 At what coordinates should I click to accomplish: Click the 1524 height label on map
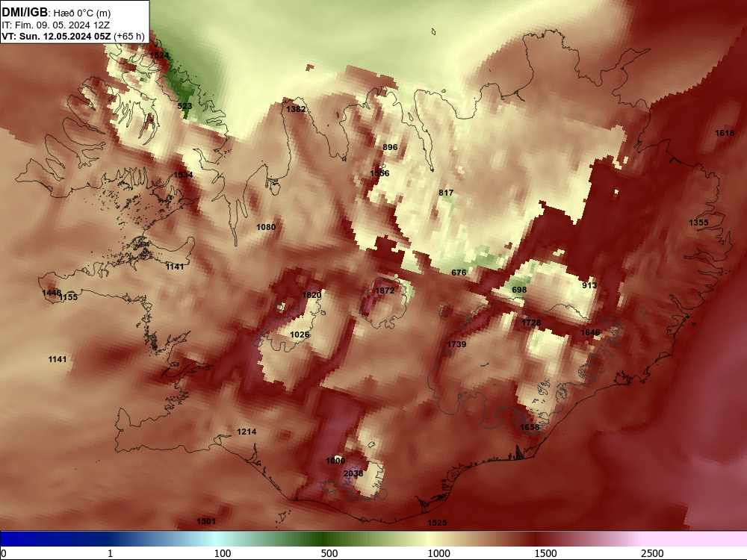tap(159, 55)
